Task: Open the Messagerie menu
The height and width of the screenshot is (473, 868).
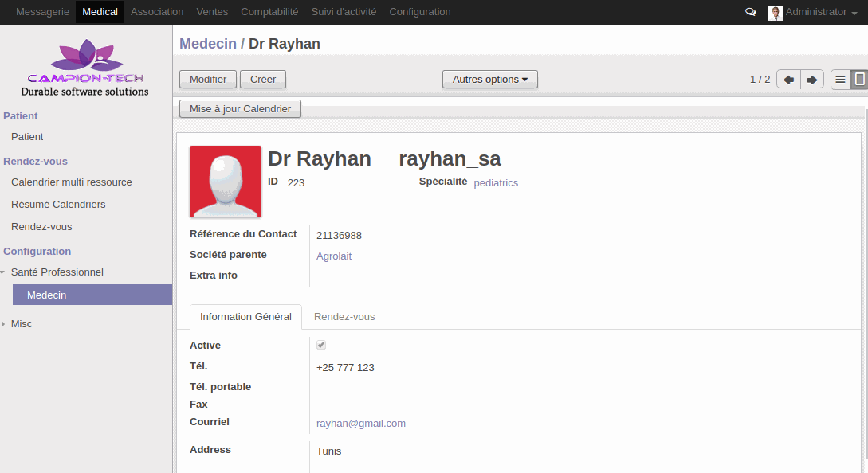Action: 42,12
